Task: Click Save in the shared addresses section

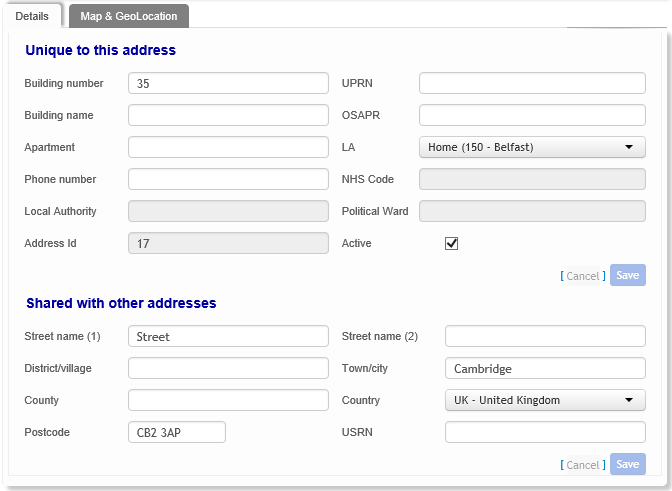Action: [627, 464]
